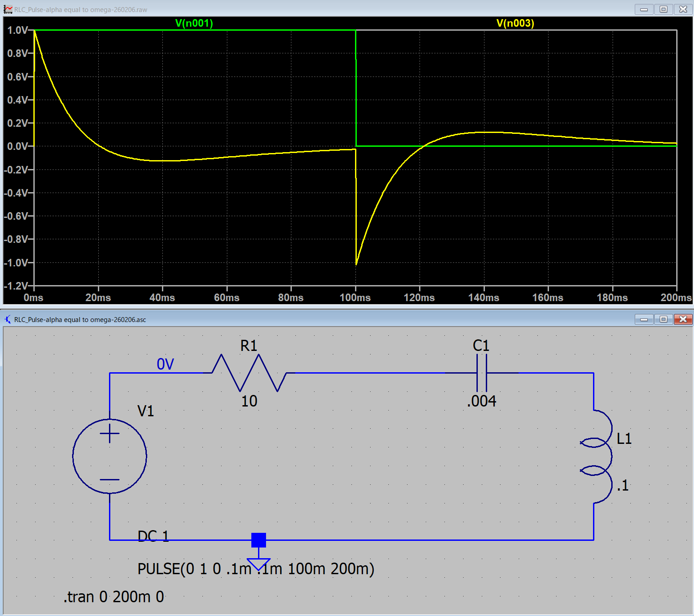Click the resistor R1 zigzag symbol
The width and height of the screenshot is (694, 616).
pyautogui.click(x=249, y=373)
